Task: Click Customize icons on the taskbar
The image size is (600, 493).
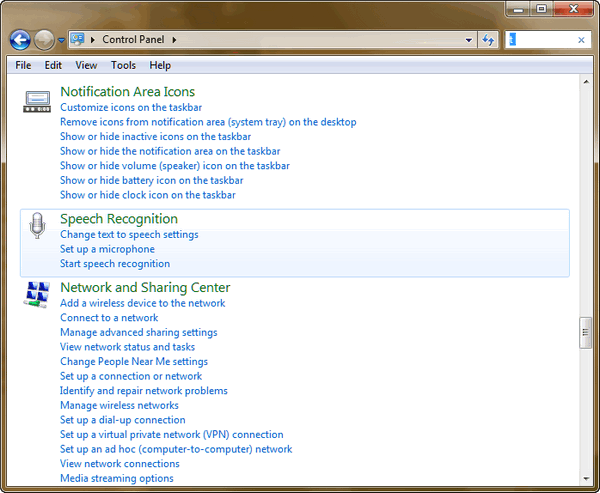Action: (131, 108)
